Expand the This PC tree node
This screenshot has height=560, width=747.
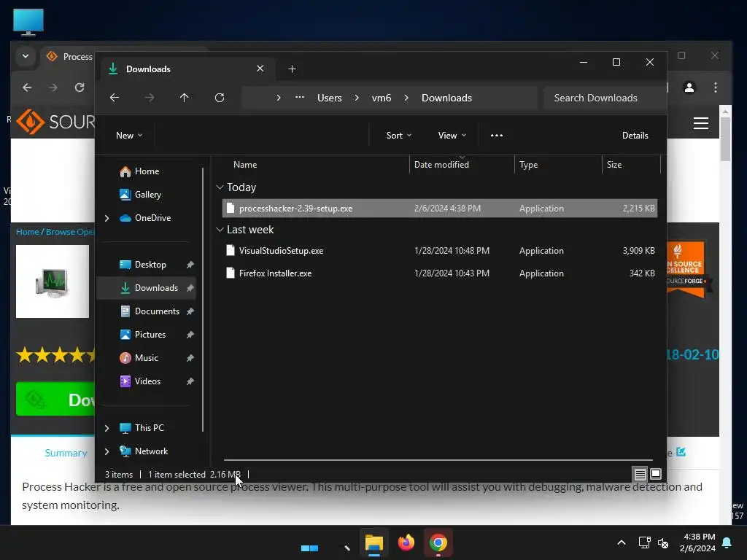(107, 428)
